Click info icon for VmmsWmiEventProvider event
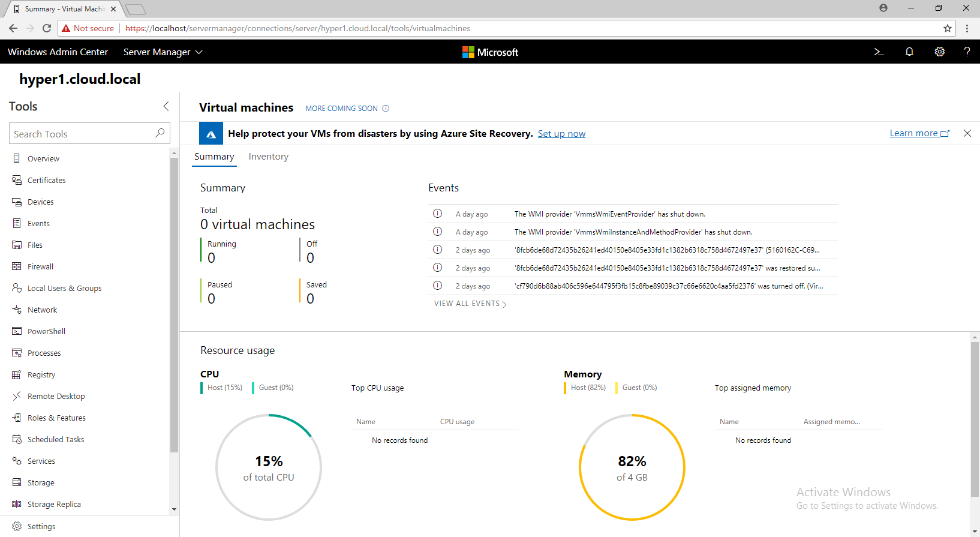This screenshot has height=537, width=980. (438, 214)
